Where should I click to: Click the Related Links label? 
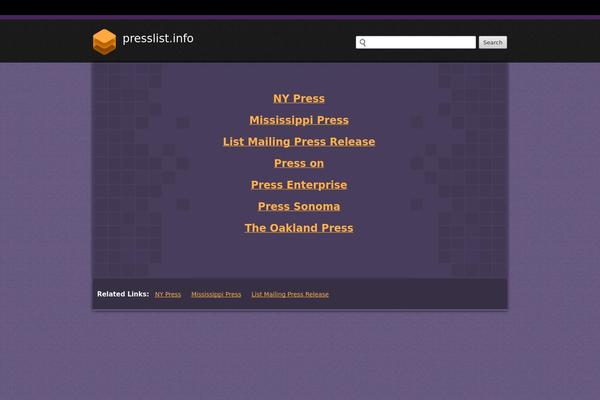[123, 294]
